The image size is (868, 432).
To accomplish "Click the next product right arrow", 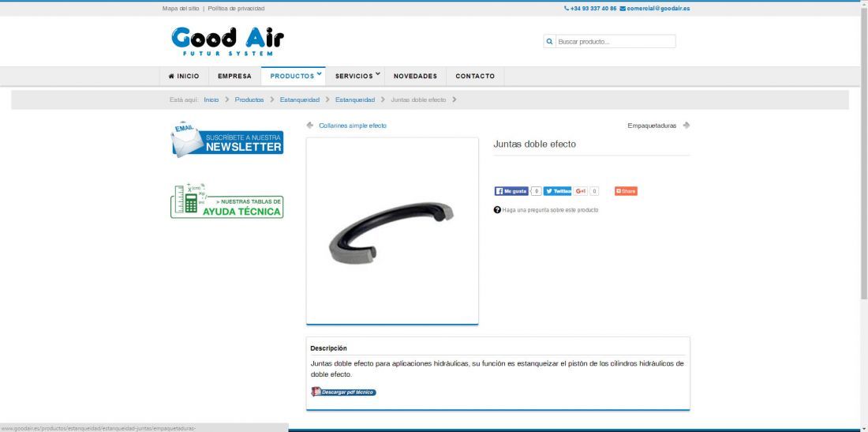I will click(687, 126).
